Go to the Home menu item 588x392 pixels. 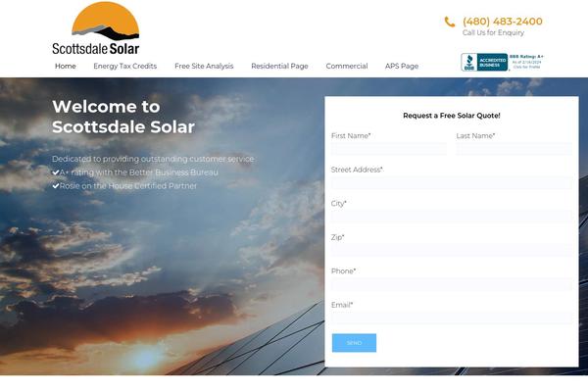(x=66, y=66)
